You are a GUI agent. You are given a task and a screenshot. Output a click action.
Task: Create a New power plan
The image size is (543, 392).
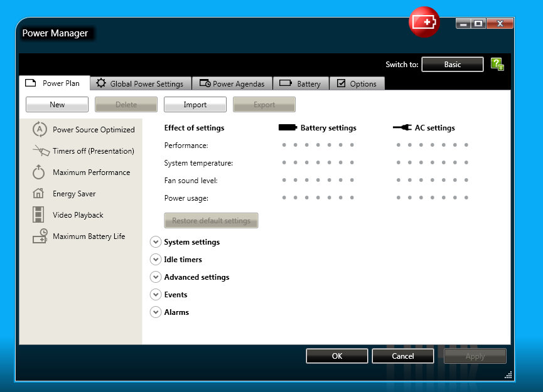[57, 105]
